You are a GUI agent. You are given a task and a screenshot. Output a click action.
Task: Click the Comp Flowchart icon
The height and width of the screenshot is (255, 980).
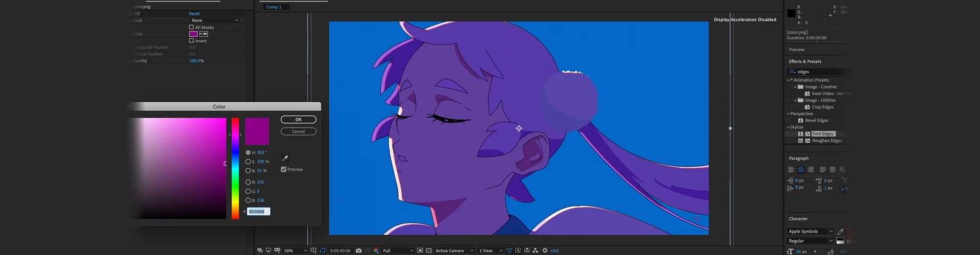tap(535, 250)
